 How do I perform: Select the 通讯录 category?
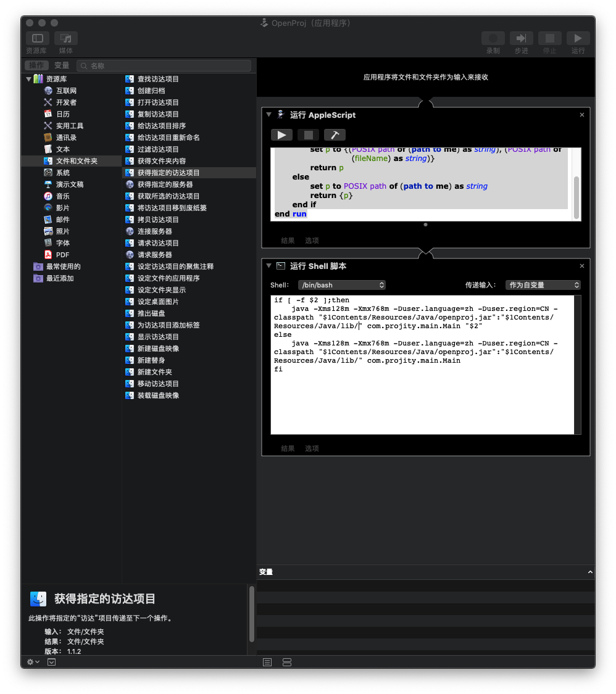tap(67, 138)
